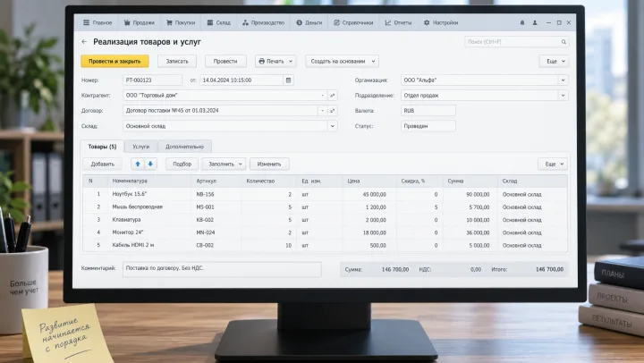Click the Статус field Проведен

(428, 126)
